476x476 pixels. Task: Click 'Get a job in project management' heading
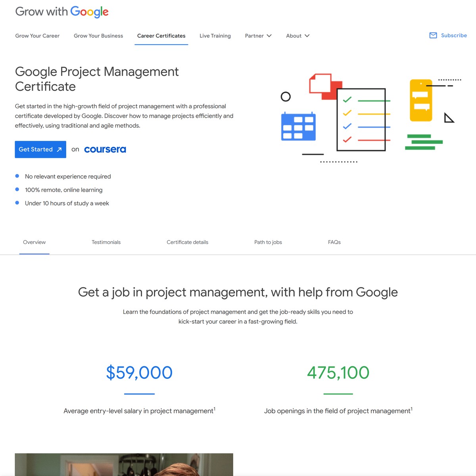238,292
